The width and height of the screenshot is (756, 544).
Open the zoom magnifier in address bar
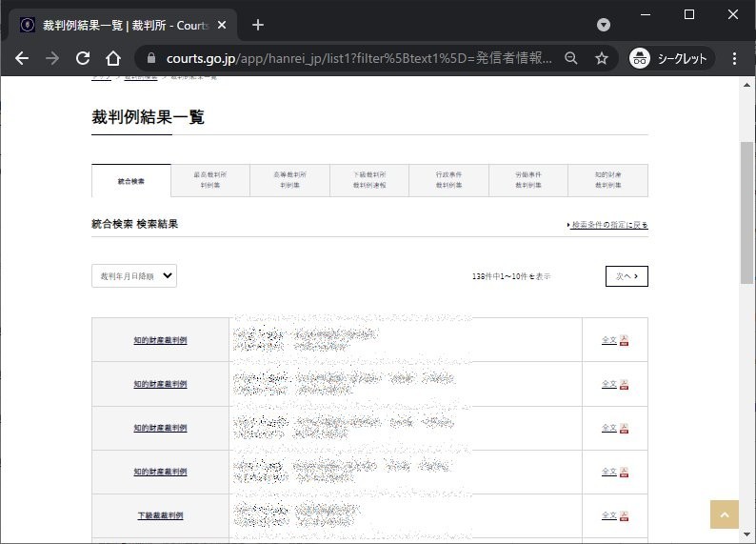tap(571, 58)
